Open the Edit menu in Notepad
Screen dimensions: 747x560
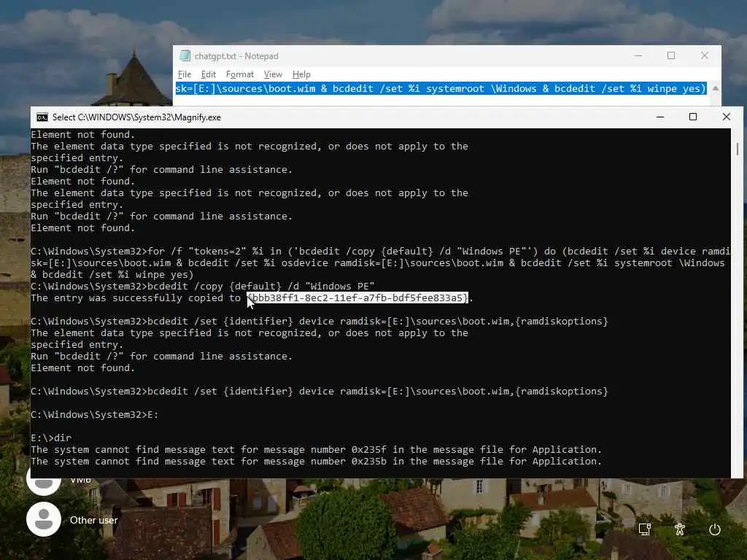point(208,74)
